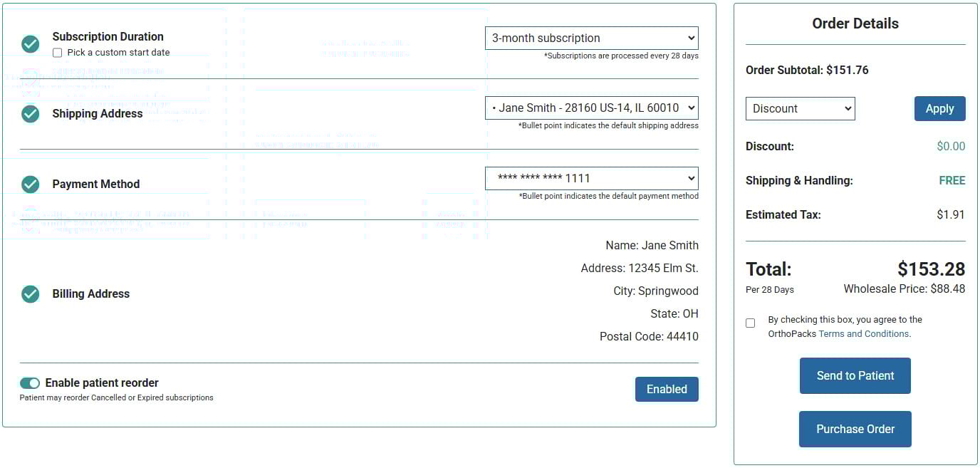Click the patient reorder toggle switch icon
This screenshot has height=468, width=980.
tap(30, 383)
